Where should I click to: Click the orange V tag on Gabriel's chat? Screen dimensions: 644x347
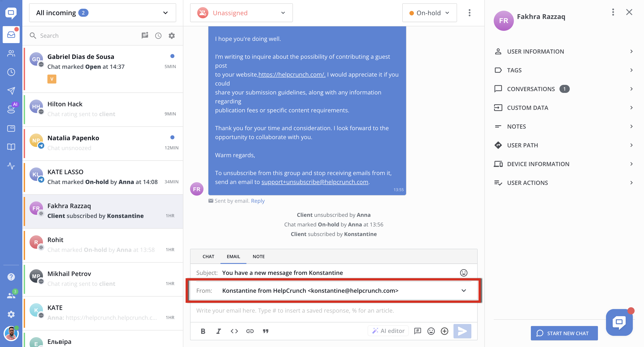[52, 79]
